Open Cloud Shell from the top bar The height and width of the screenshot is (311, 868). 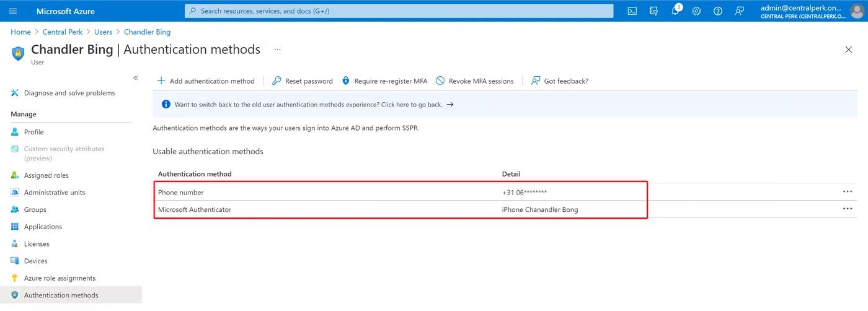pos(632,11)
